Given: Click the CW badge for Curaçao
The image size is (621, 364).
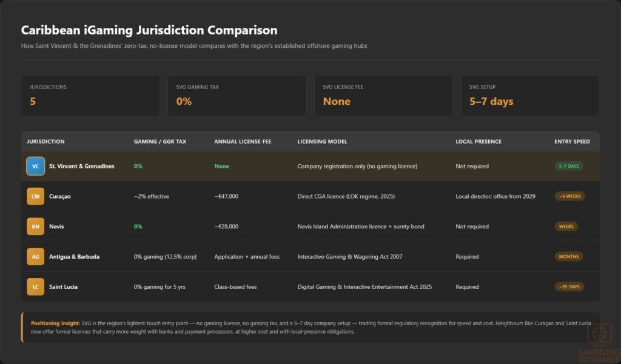Looking at the screenshot, I should (x=35, y=196).
